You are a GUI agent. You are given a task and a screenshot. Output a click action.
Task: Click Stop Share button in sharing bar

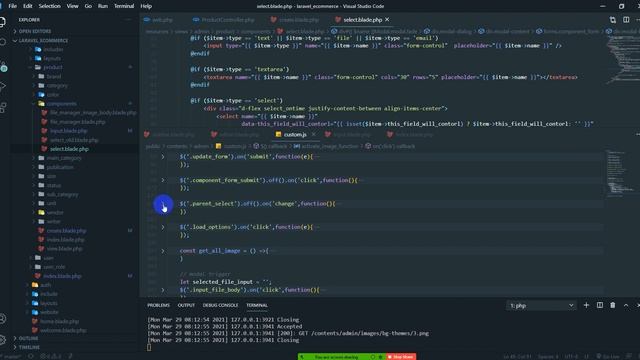[401, 357]
